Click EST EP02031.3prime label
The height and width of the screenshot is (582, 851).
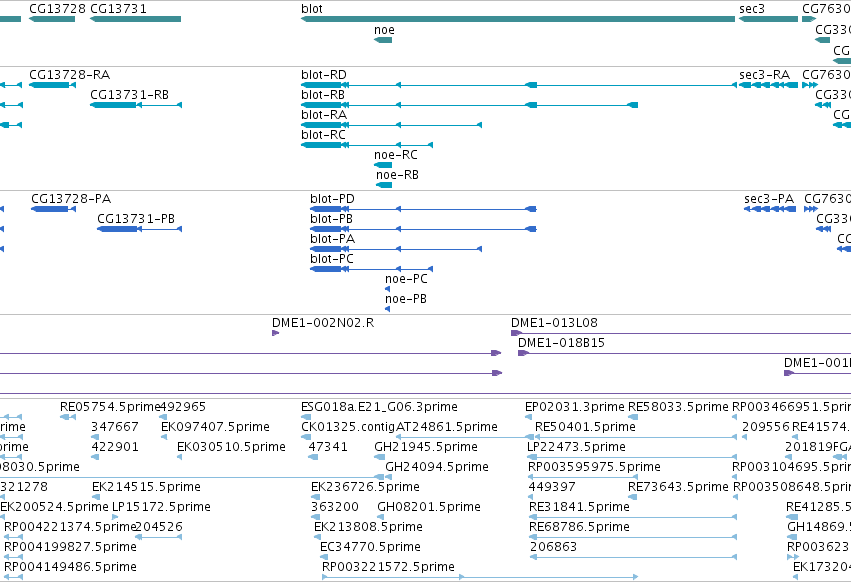coord(574,407)
